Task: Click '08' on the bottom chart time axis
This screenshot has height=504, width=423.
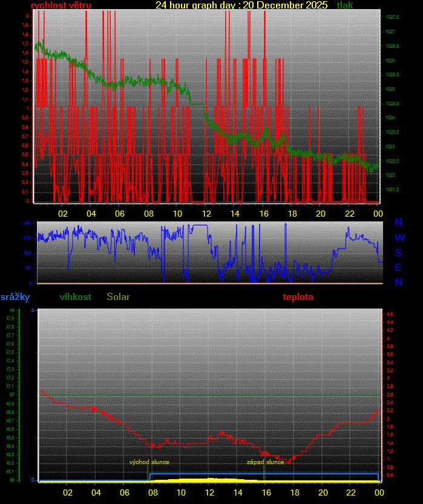Action: pos(153,493)
